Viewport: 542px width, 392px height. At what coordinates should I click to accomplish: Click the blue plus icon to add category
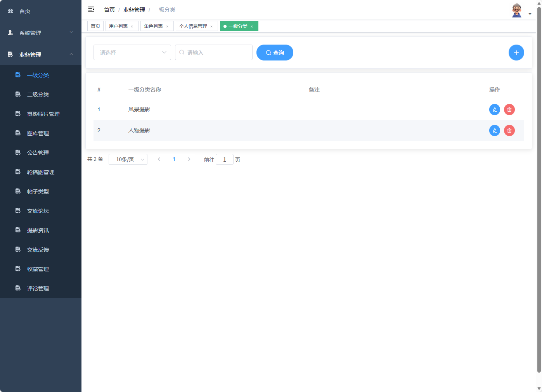516,52
